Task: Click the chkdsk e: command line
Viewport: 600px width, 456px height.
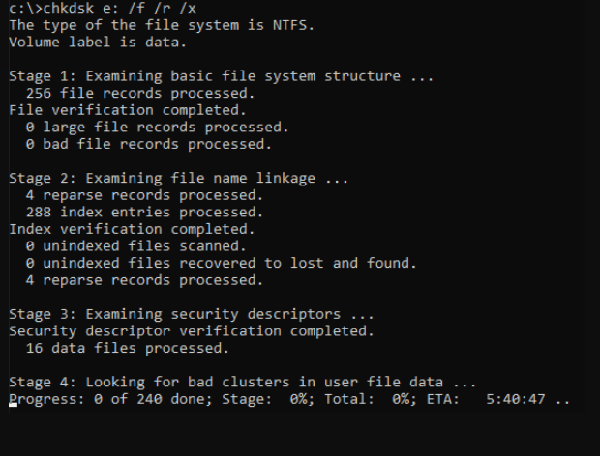Action: click(x=100, y=8)
